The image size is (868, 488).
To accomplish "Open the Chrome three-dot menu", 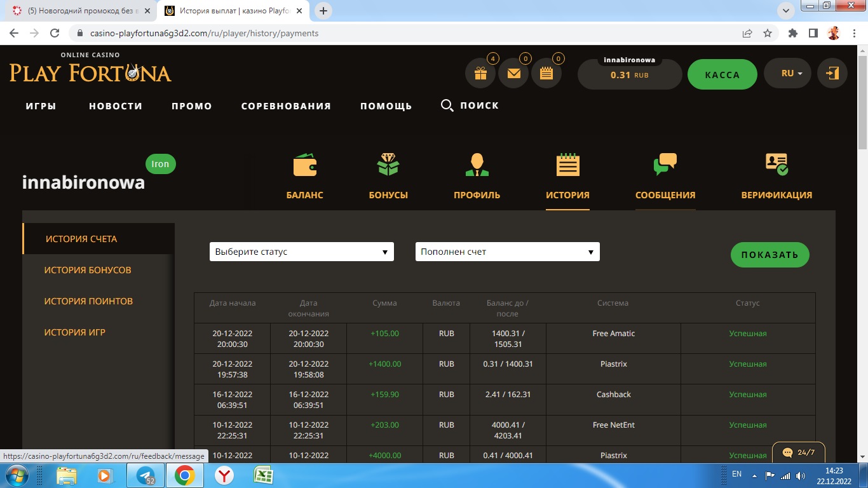I will pos(853,33).
